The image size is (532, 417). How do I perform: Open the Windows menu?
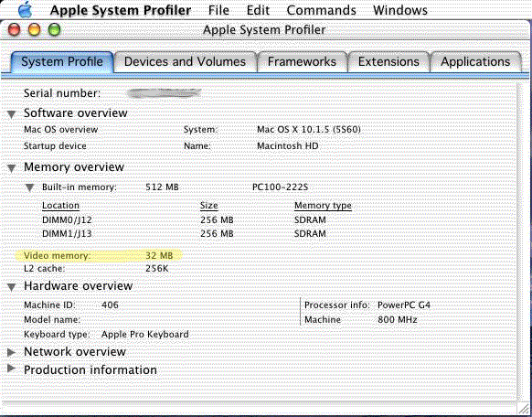tap(400, 10)
